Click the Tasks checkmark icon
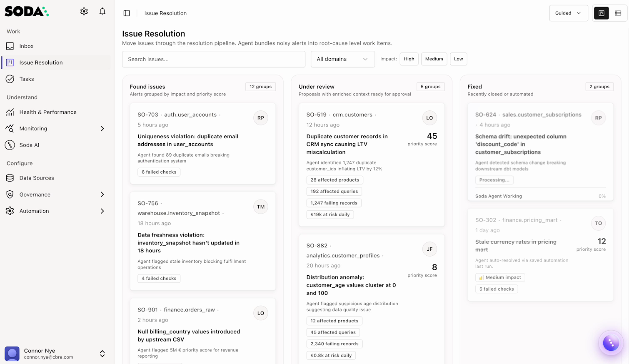The width and height of the screenshot is (629, 364). 10,79
